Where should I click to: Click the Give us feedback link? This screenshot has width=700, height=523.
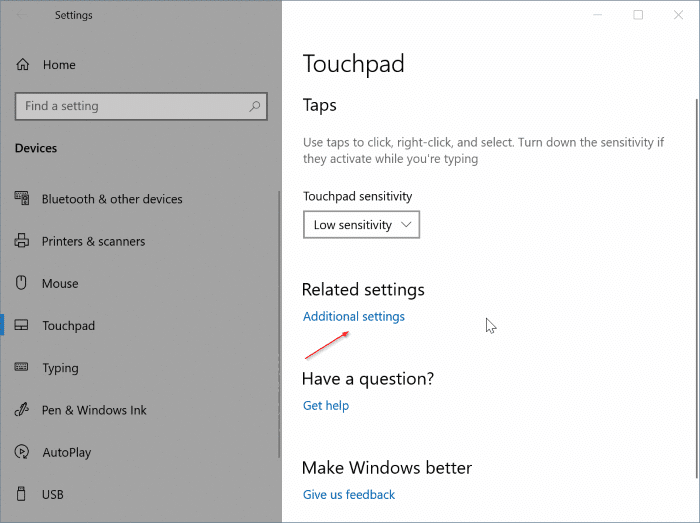pyautogui.click(x=349, y=494)
